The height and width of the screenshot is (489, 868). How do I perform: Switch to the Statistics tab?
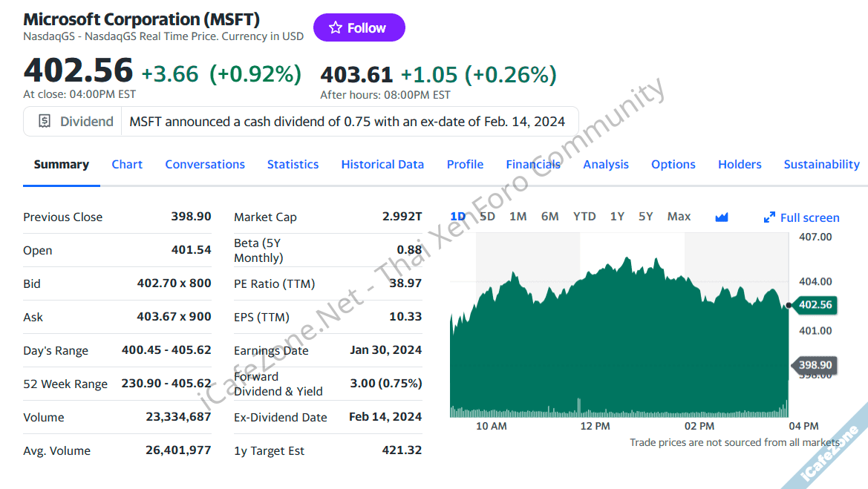[293, 165]
